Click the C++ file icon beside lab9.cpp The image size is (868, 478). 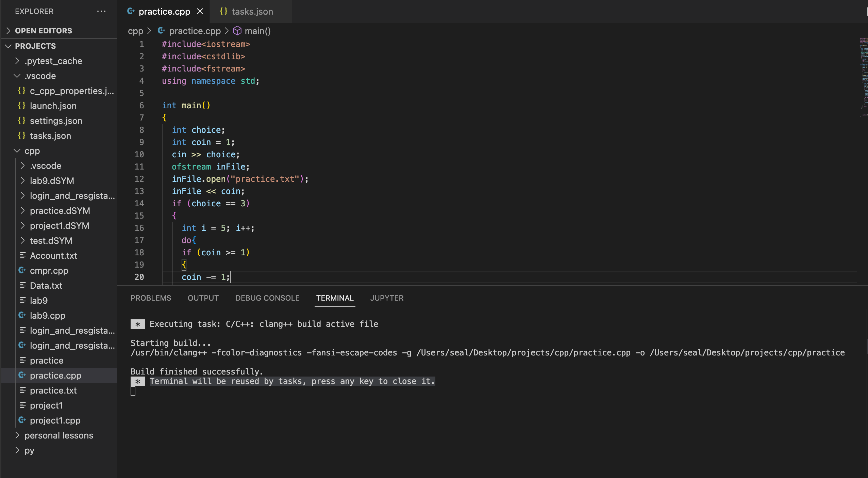tap(22, 315)
